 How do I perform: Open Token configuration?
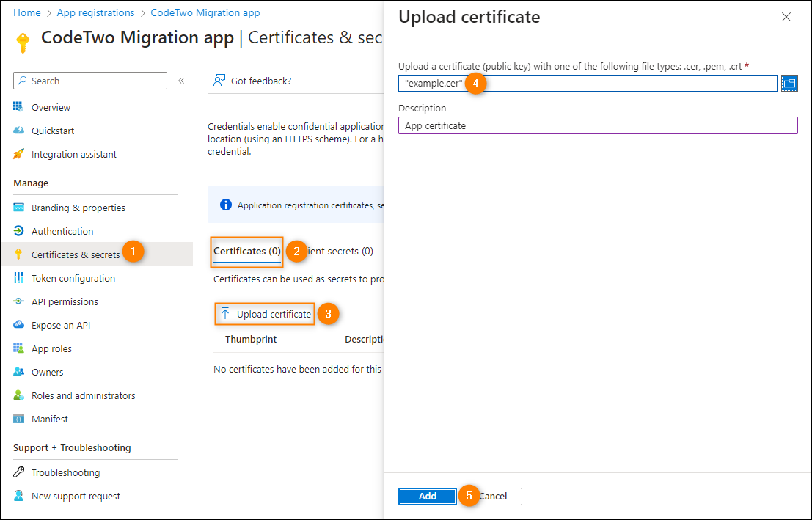(x=73, y=278)
